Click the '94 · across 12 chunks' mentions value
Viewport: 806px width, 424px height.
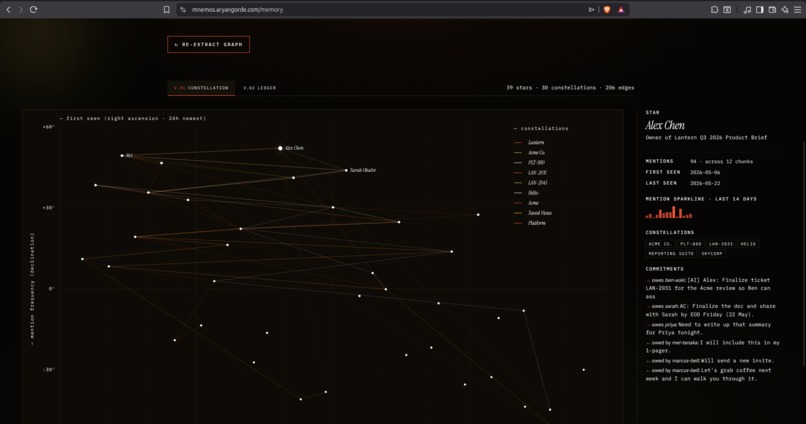(721, 161)
